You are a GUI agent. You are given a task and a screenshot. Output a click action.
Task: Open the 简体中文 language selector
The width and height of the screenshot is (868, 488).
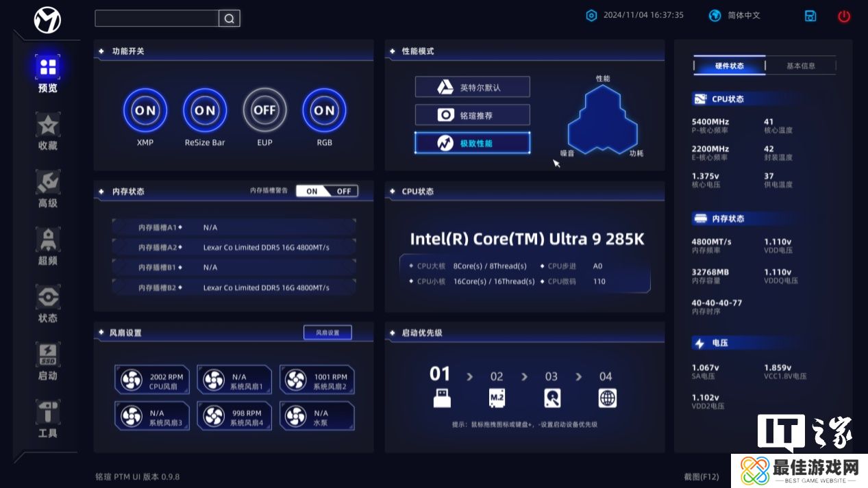click(735, 15)
